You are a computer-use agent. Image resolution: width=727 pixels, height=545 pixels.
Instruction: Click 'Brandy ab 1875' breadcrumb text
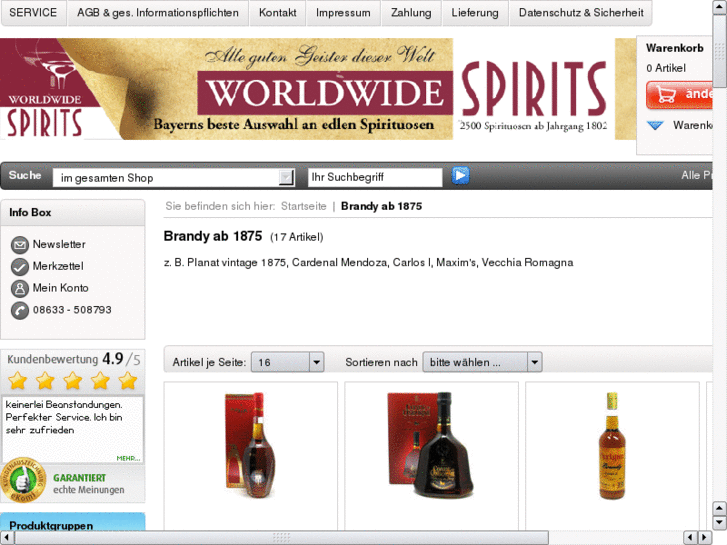point(381,206)
